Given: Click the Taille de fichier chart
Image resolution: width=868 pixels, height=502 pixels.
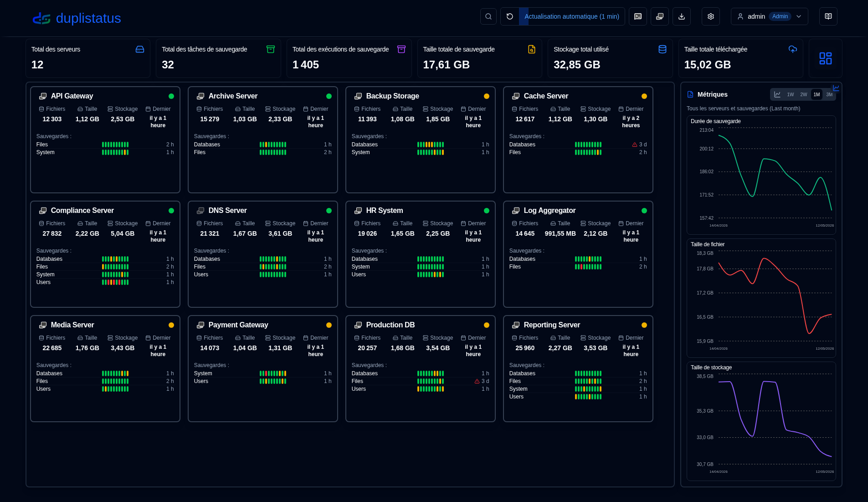Looking at the screenshot, I should (x=761, y=298).
